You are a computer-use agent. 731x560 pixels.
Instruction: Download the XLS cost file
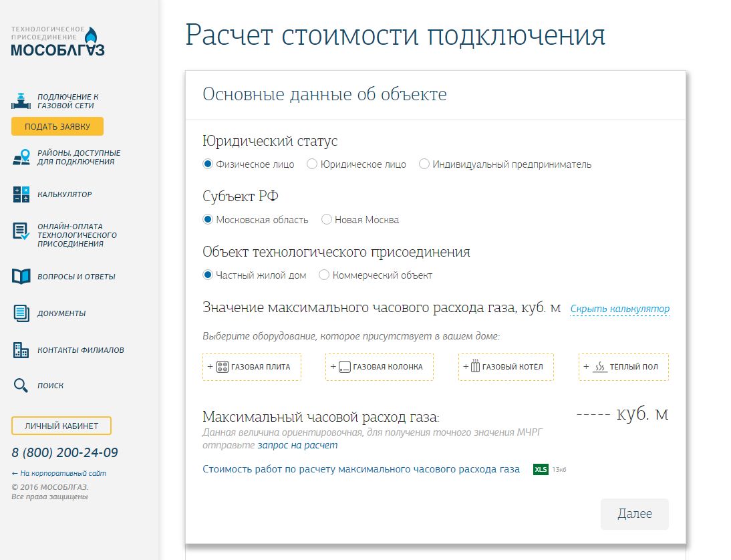(x=541, y=469)
